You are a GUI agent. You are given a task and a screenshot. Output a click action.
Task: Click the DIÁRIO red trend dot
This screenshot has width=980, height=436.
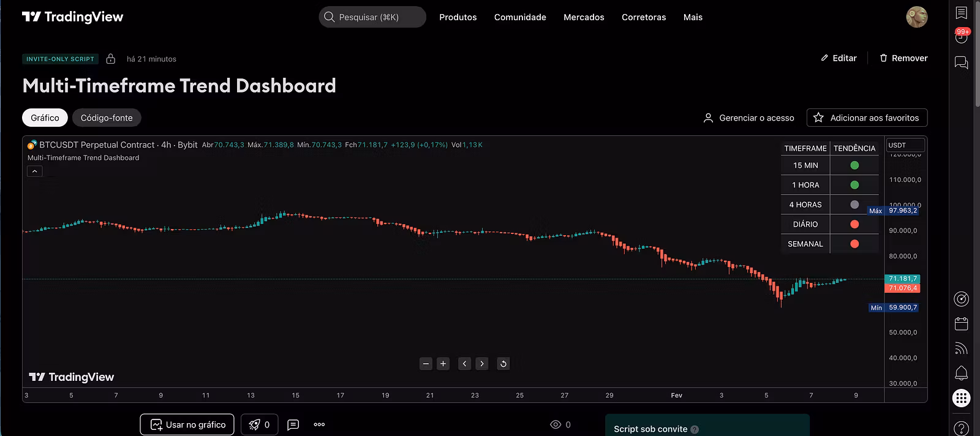(x=854, y=224)
